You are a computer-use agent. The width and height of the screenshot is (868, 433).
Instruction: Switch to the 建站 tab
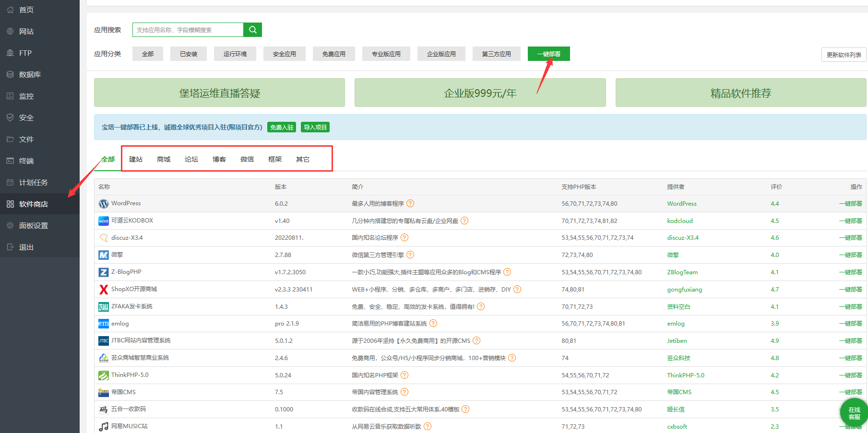point(136,159)
